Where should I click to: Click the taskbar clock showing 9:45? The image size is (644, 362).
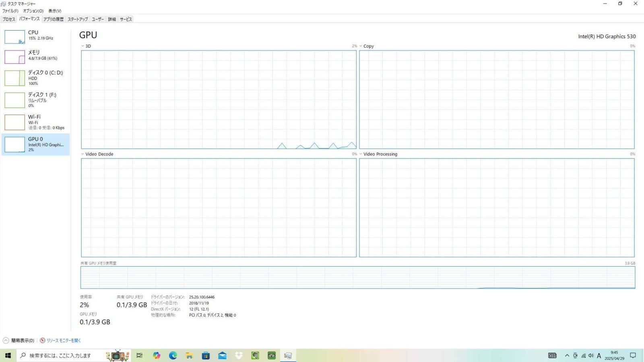tap(614, 356)
